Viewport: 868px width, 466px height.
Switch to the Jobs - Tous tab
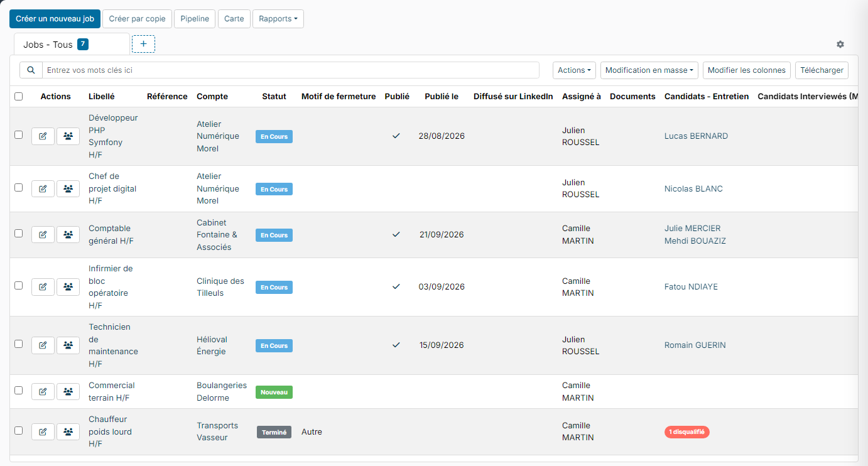(x=72, y=44)
